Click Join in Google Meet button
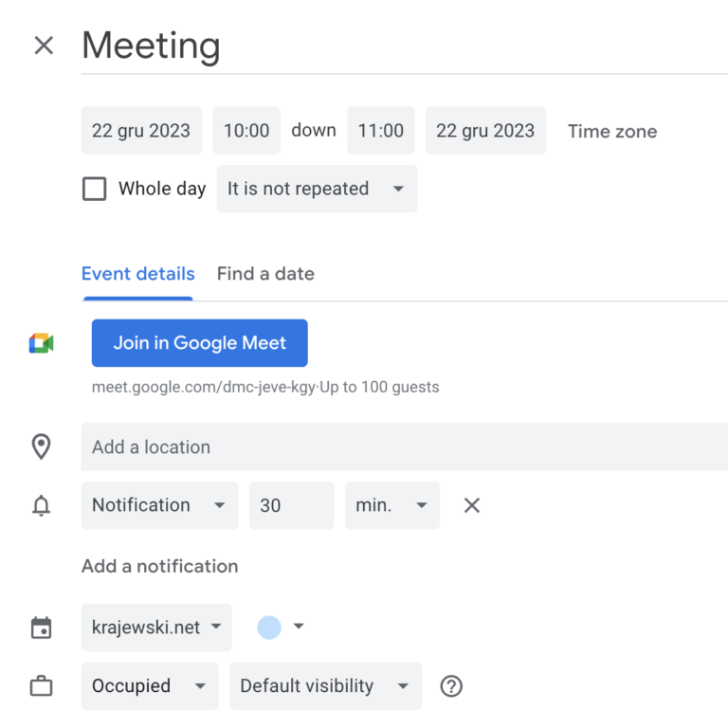Viewport: 728px width, 728px height. (200, 343)
